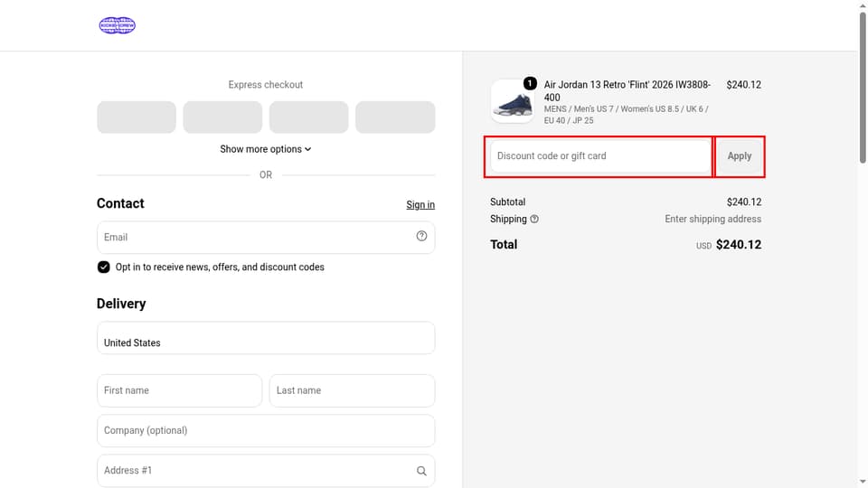
Task: Click the Express checkout heading text
Action: pyautogui.click(x=266, y=85)
